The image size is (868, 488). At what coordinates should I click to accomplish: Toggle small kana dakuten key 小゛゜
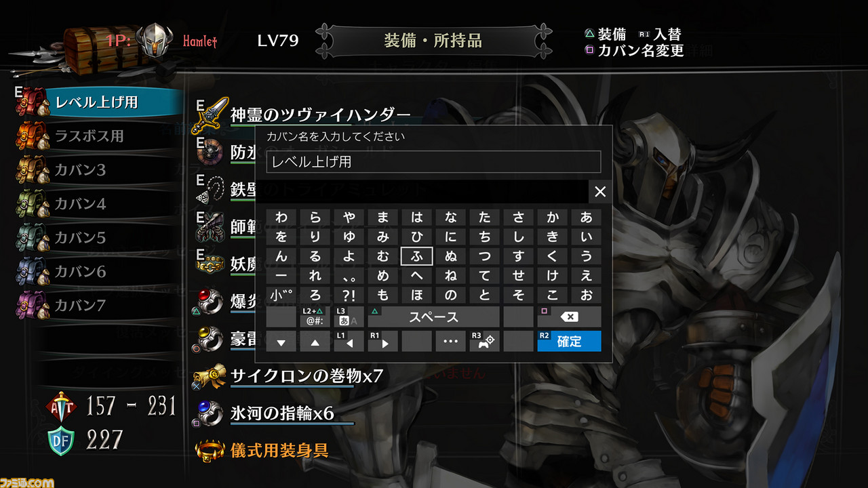tap(281, 295)
